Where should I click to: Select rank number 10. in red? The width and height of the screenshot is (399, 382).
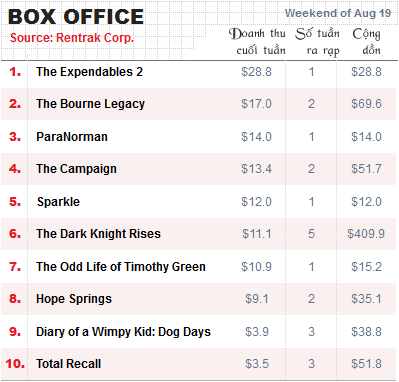point(15,364)
